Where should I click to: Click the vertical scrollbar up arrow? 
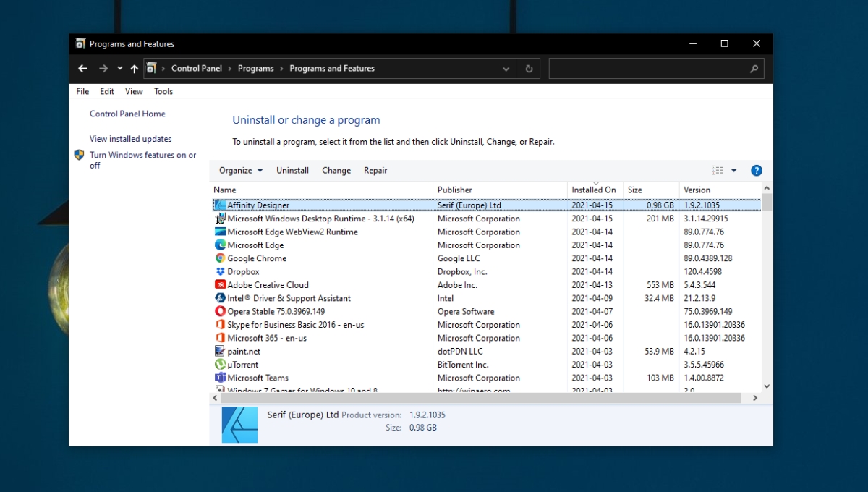click(x=767, y=188)
